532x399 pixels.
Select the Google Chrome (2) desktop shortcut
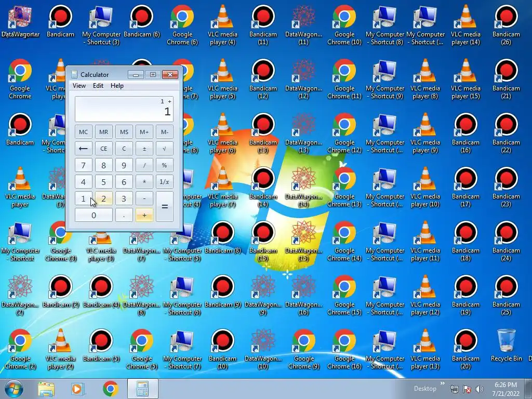20,350
